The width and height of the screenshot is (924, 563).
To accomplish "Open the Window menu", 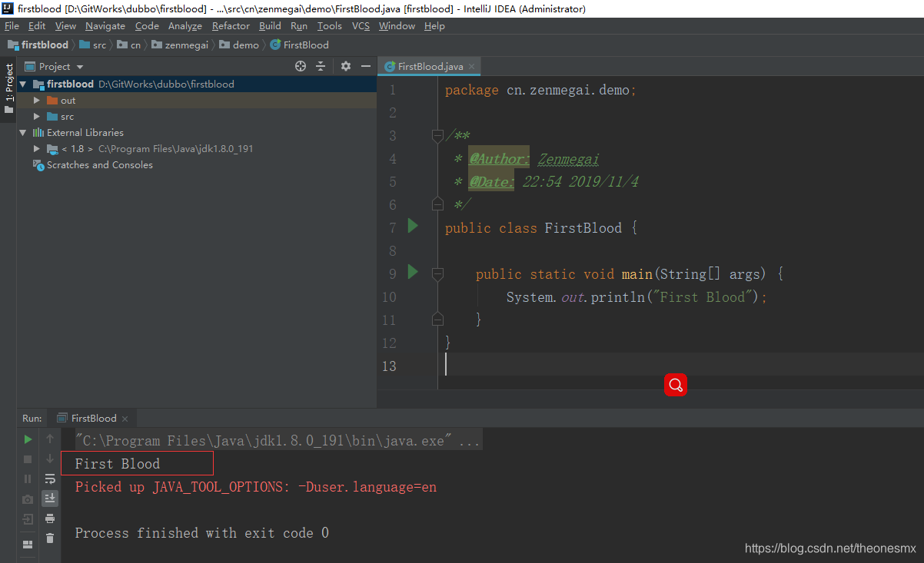I will pos(397,26).
